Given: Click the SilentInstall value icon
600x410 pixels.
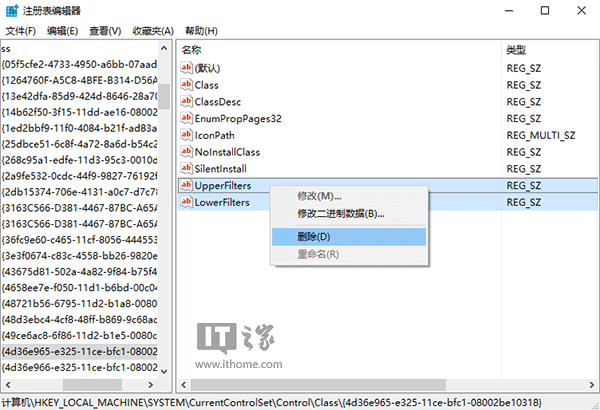Looking at the screenshot, I should [186, 169].
